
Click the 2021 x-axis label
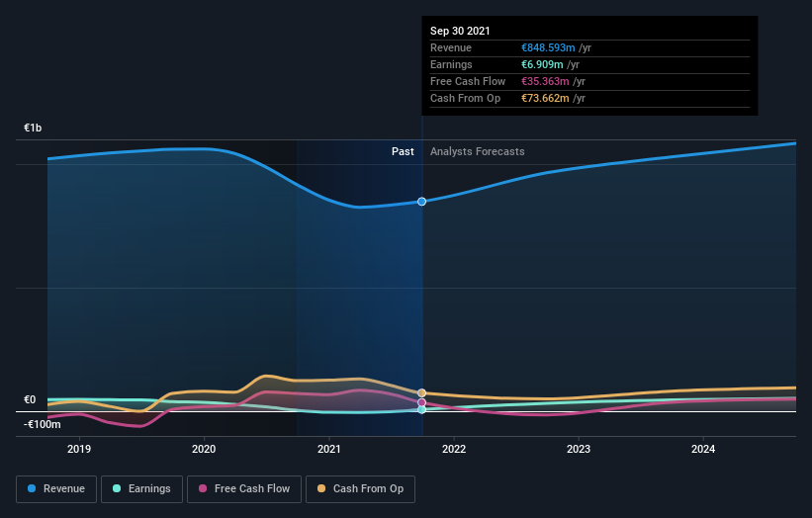click(328, 449)
